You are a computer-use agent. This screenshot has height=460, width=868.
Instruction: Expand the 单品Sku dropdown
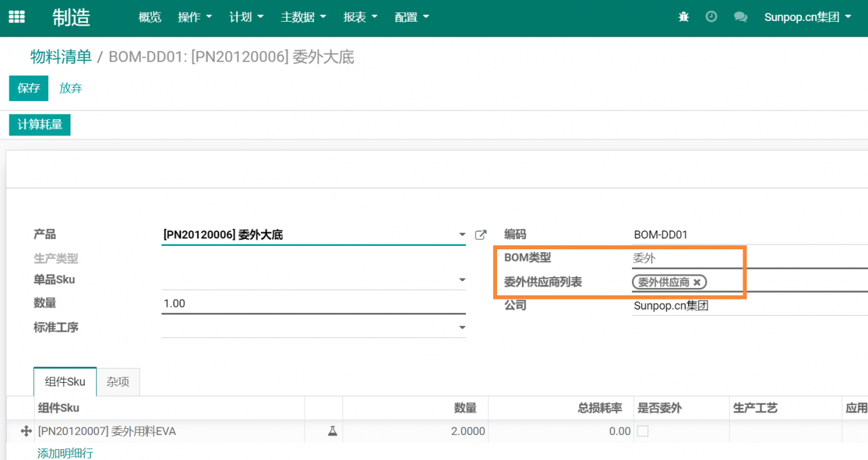pos(462,279)
